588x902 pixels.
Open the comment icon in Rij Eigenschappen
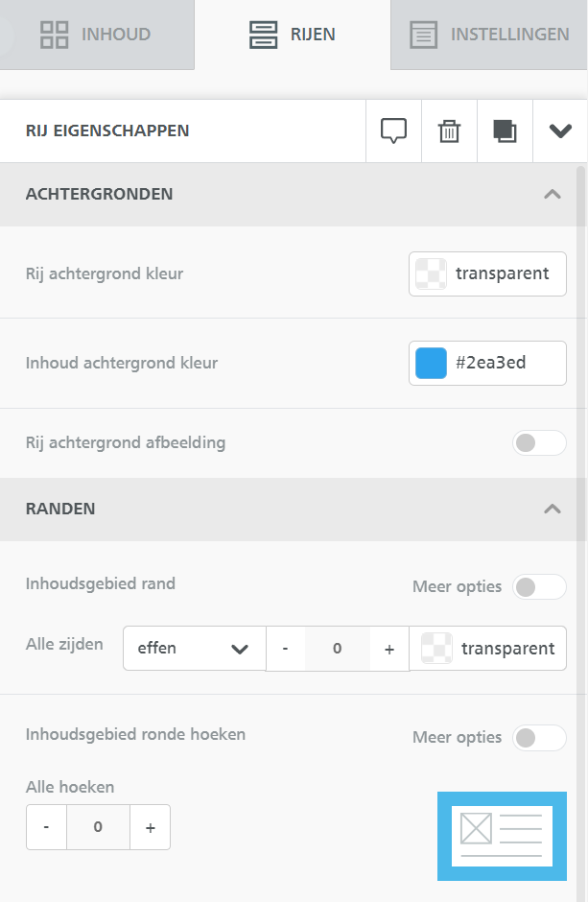pos(393,131)
